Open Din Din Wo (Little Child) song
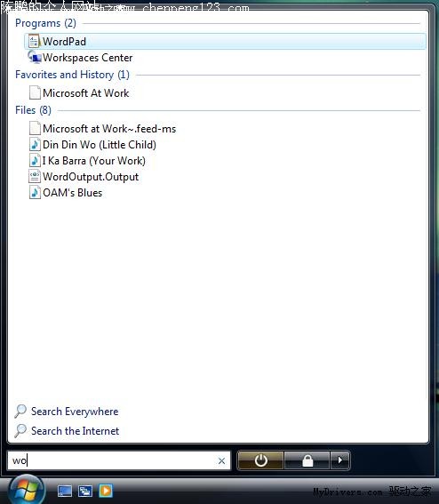 click(100, 145)
